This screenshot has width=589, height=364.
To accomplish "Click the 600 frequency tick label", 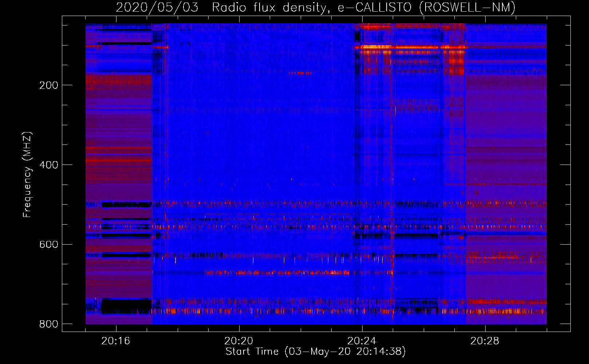I will tap(49, 244).
